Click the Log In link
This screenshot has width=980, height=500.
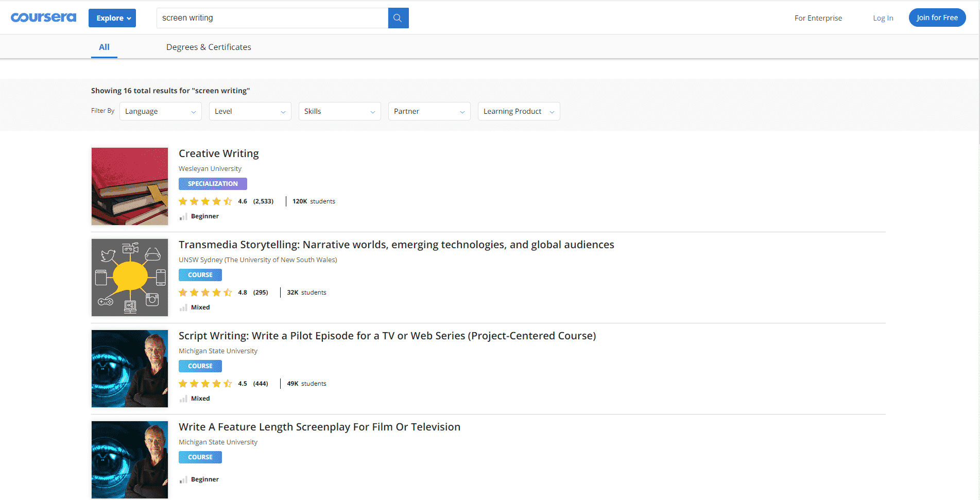(x=883, y=18)
